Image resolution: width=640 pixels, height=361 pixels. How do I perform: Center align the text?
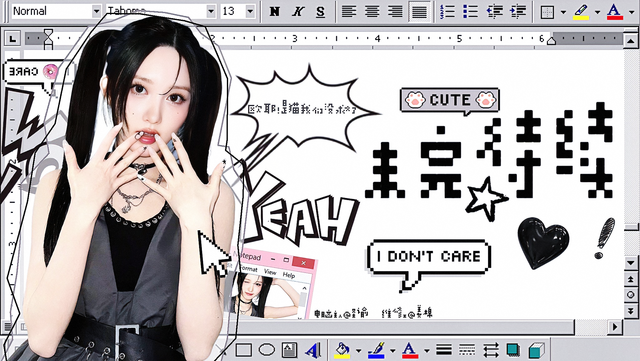372,11
